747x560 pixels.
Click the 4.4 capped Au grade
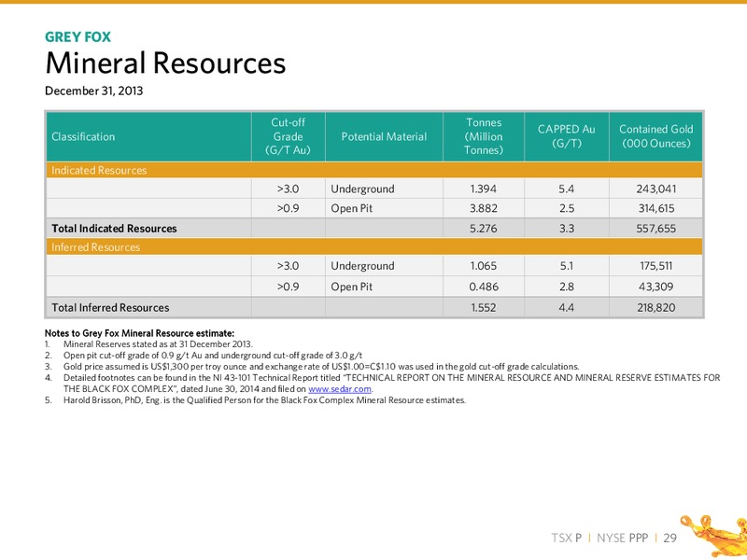click(567, 308)
